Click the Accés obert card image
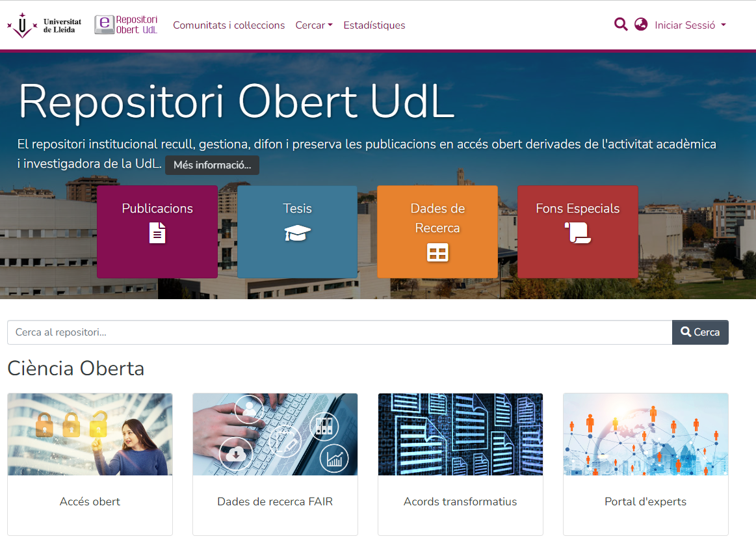This screenshot has height=545, width=756. (x=90, y=434)
